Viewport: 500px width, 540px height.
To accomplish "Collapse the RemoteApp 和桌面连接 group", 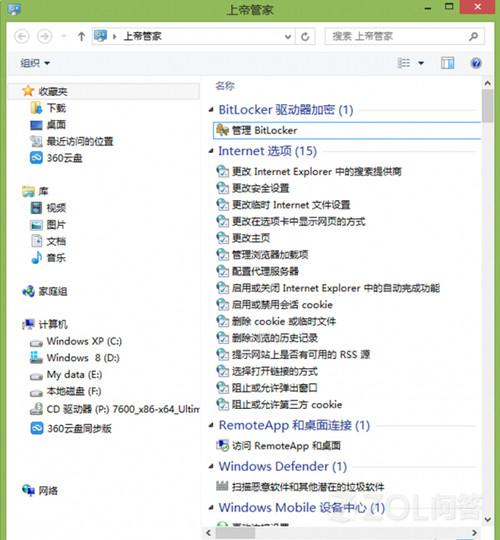I will coord(211,425).
